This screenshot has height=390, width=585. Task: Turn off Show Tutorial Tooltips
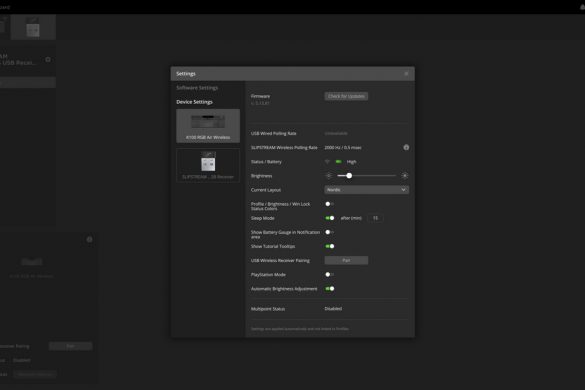pos(329,246)
